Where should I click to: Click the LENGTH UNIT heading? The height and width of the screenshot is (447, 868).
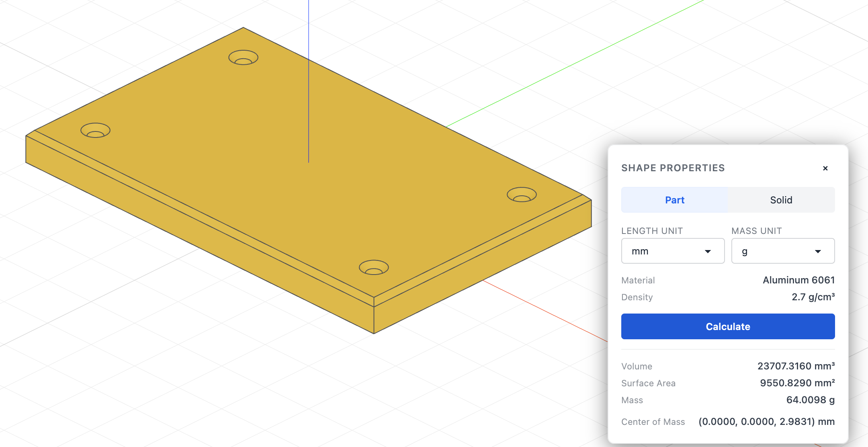(652, 231)
